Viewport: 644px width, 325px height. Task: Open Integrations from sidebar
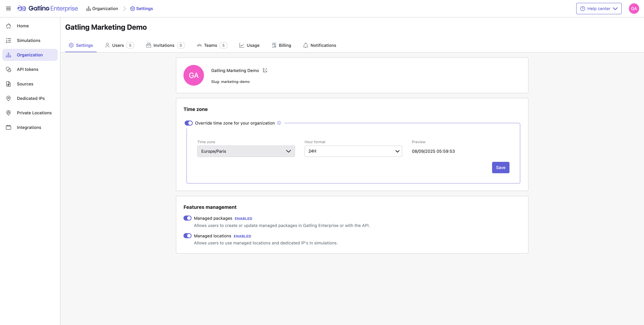[x=29, y=127]
